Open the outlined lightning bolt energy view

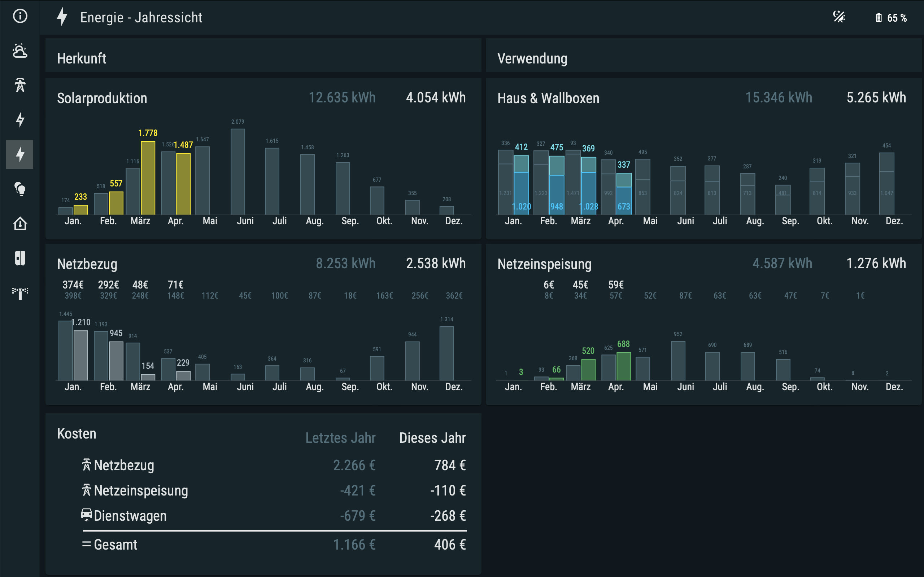[x=20, y=120]
